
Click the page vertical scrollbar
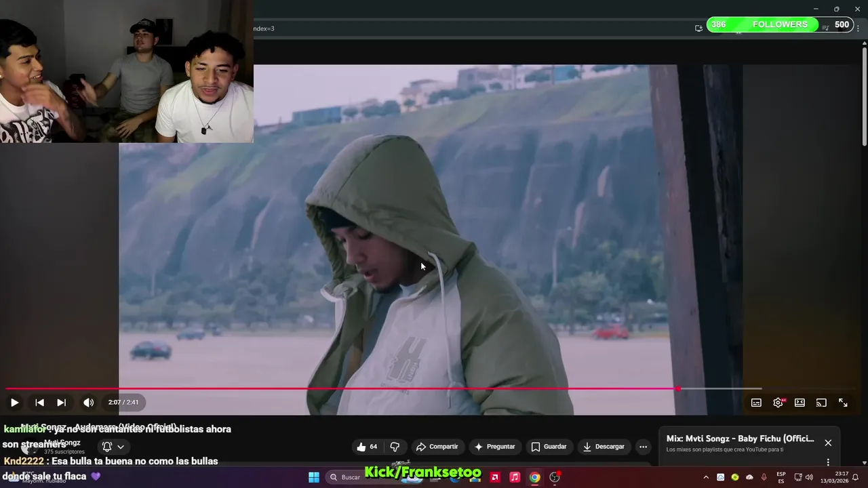coord(864,95)
